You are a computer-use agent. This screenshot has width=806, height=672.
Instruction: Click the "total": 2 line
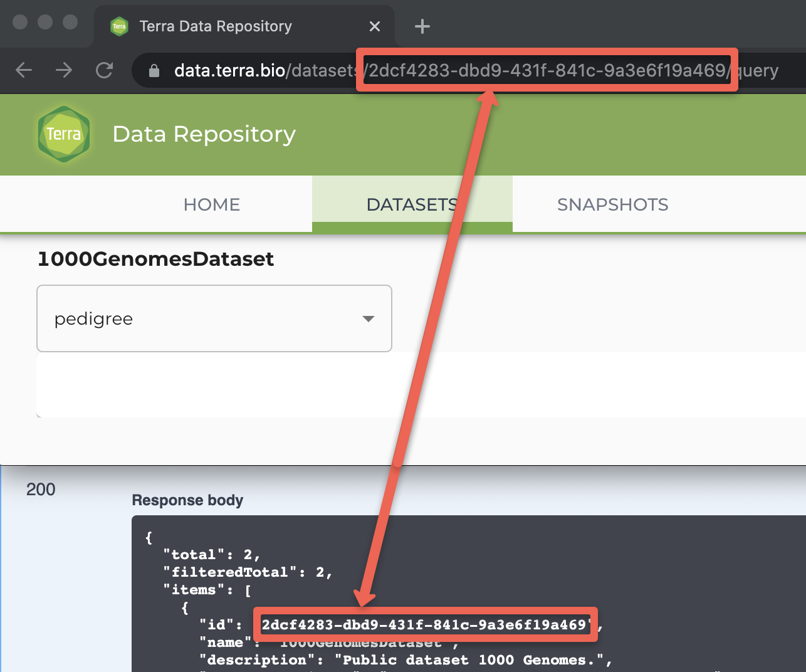pyautogui.click(x=212, y=555)
